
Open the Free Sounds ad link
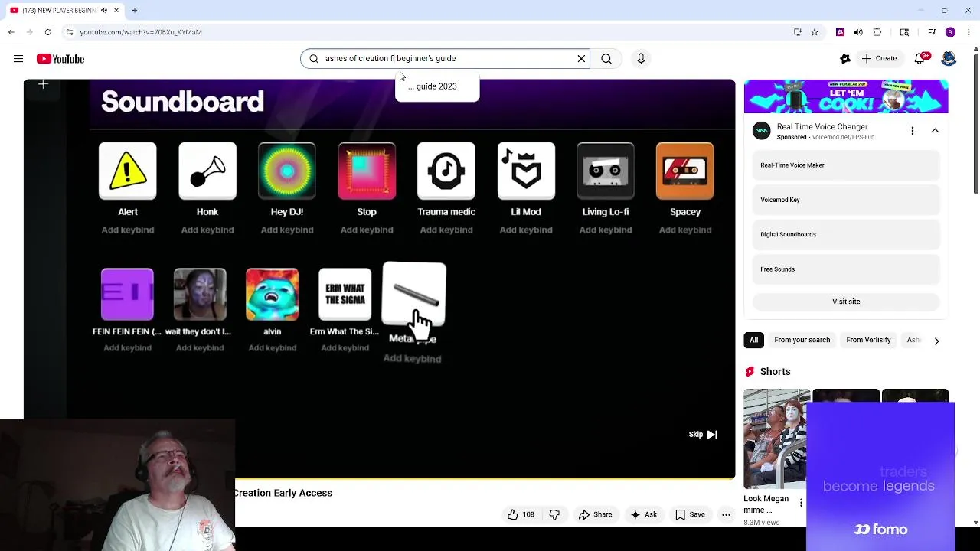point(846,269)
